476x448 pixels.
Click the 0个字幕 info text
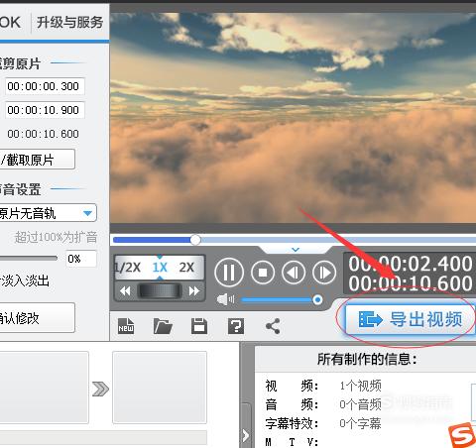(x=361, y=423)
